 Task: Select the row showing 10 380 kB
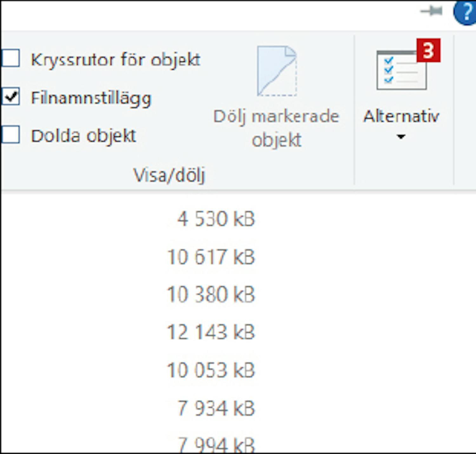point(211,295)
